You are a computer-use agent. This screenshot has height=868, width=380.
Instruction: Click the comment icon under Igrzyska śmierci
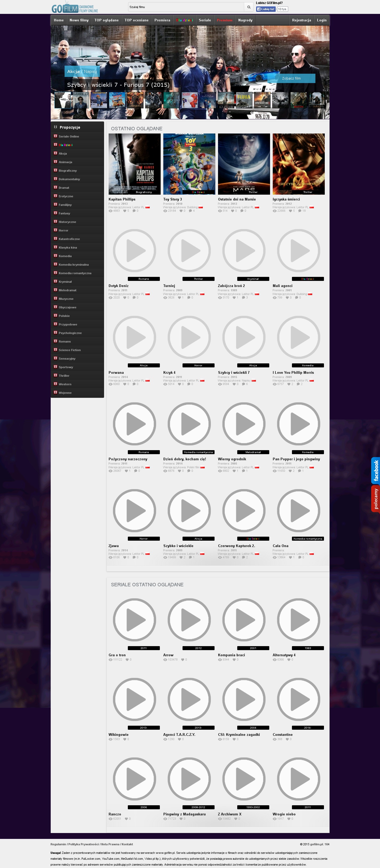click(x=300, y=211)
